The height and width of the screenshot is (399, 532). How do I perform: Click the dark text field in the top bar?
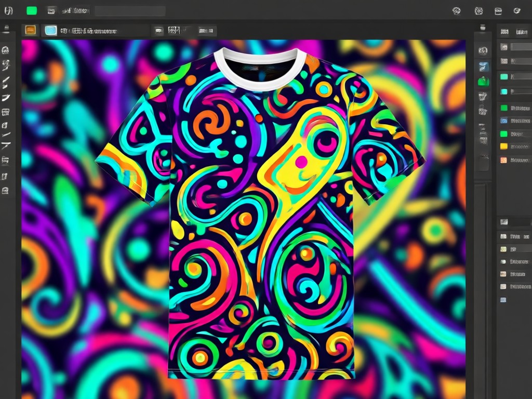point(130,11)
